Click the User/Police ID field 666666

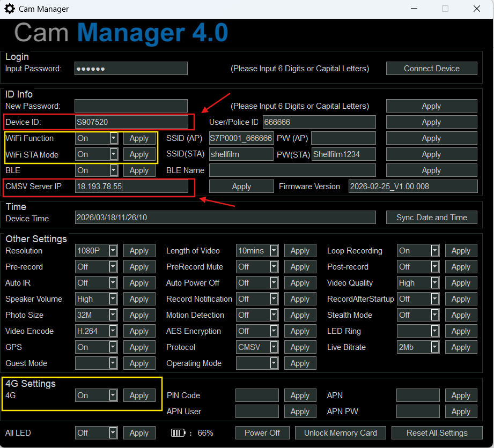tap(319, 122)
